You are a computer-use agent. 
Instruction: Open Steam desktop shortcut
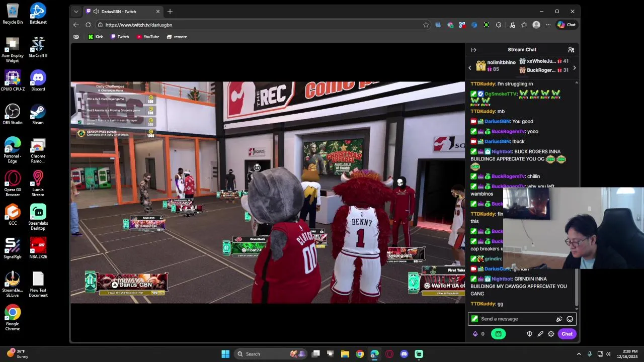38,115
